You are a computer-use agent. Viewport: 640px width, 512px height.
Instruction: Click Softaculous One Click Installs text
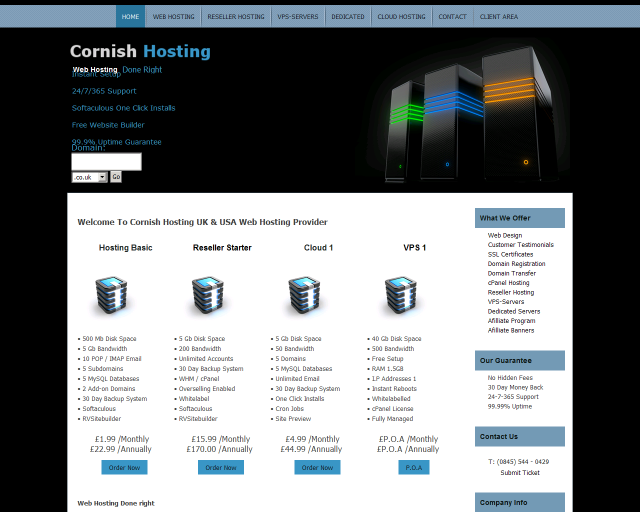(123, 108)
